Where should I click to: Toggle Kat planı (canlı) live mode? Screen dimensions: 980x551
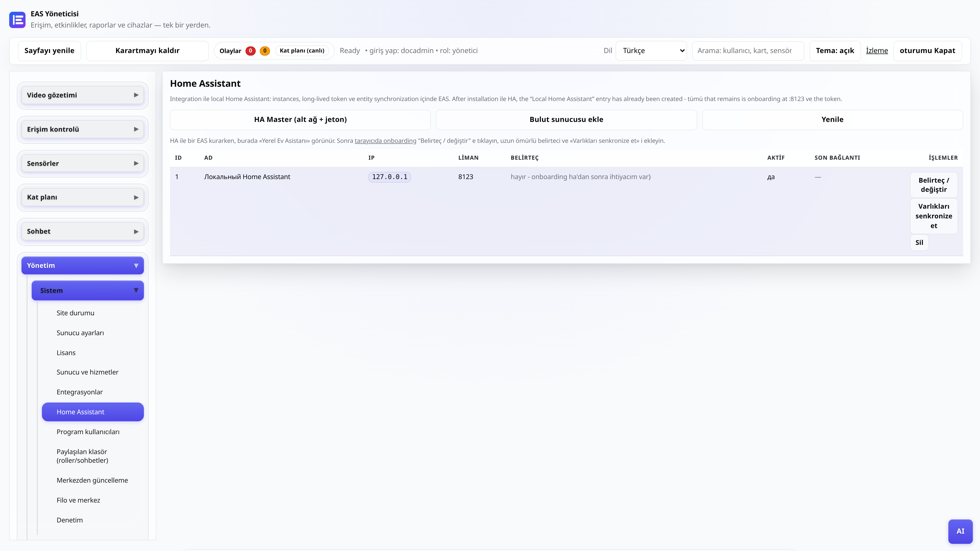302,51
